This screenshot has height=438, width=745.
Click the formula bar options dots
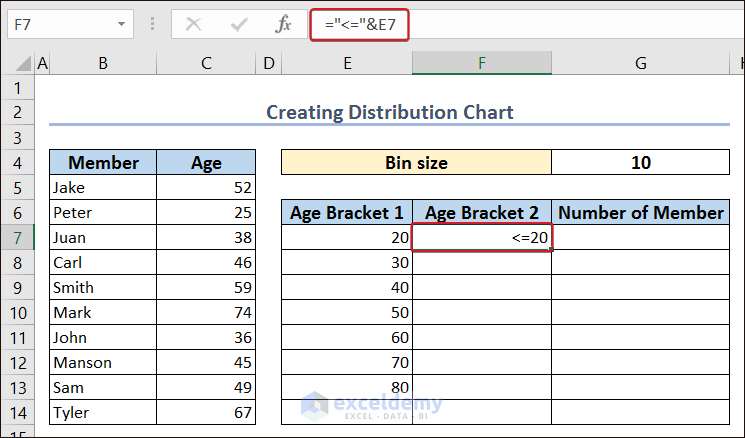[x=152, y=25]
